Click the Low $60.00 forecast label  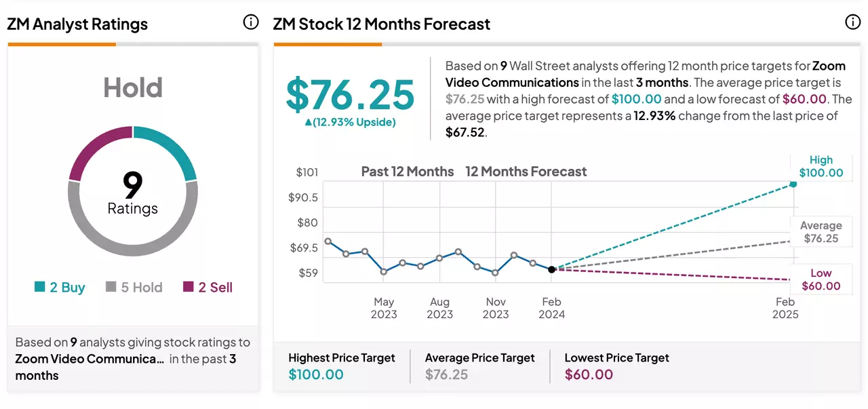point(821,279)
